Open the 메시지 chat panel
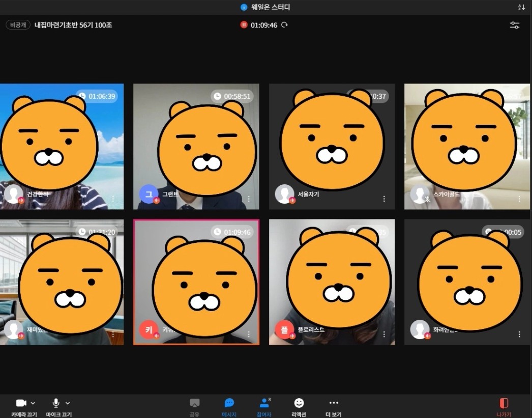Screen dimensions: 532x418 (229, 407)
